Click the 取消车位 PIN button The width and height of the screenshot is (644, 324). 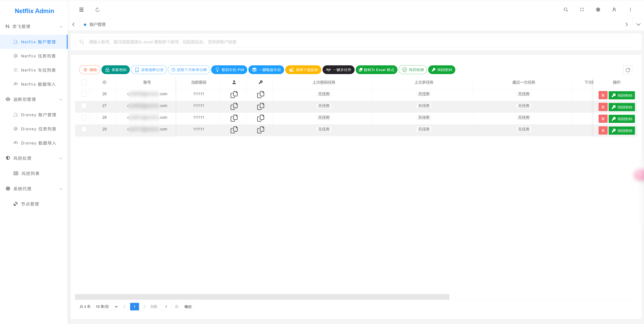[229, 70]
